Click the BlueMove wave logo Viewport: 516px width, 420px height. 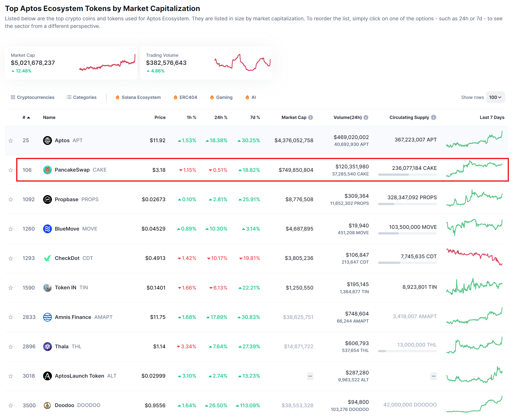[47, 229]
